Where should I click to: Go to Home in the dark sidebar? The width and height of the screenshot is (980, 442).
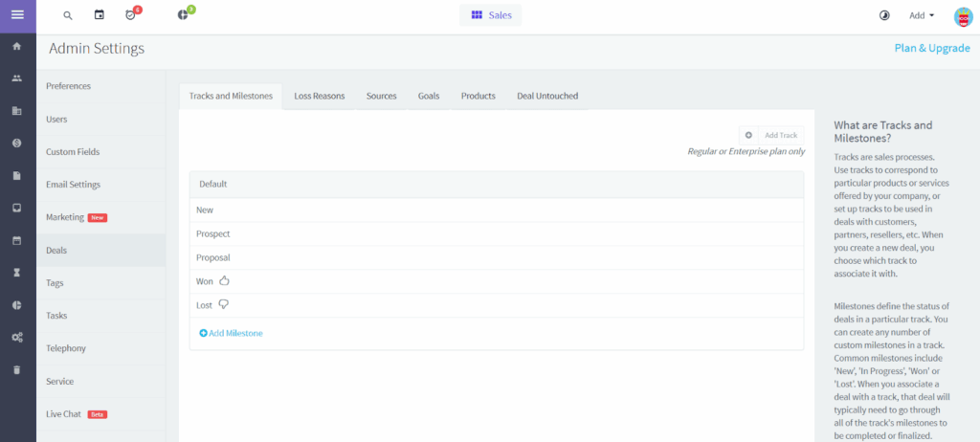17,46
